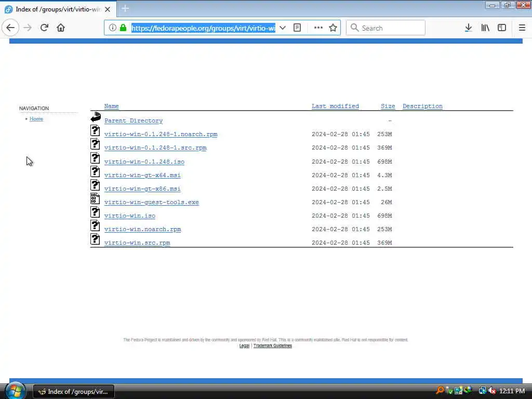Click the taskbar clock showing 12:11 PM

click(512, 391)
